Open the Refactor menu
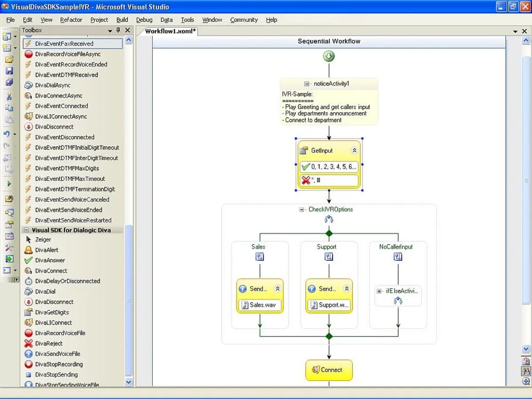This screenshot has width=532, height=399. point(71,20)
